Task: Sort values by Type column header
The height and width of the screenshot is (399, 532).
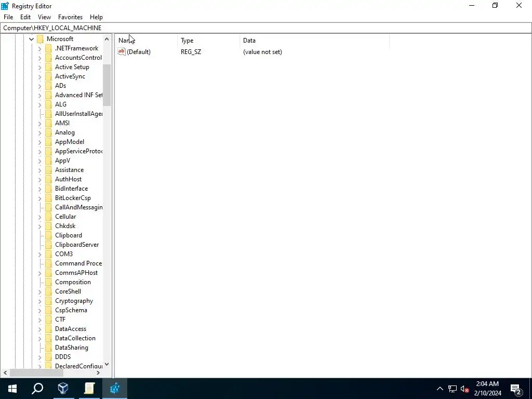Action: pos(208,41)
